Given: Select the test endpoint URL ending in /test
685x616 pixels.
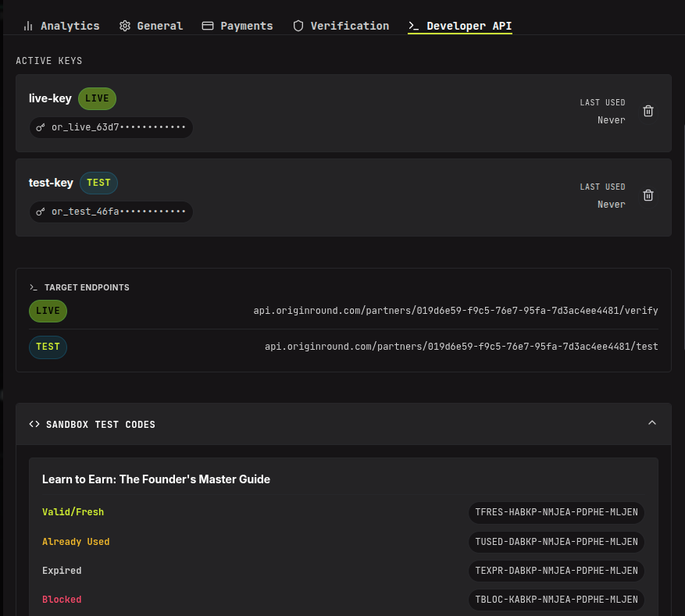Looking at the screenshot, I should (462, 346).
